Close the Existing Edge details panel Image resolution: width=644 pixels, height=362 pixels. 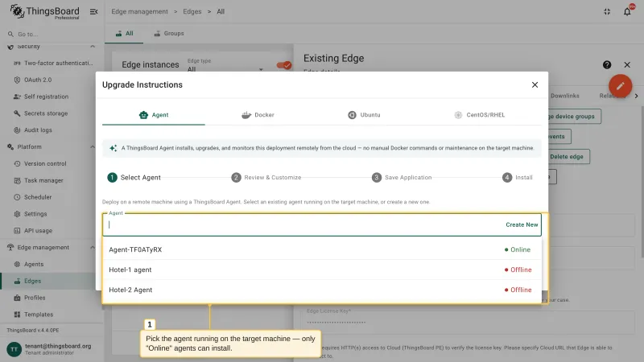[627, 64]
